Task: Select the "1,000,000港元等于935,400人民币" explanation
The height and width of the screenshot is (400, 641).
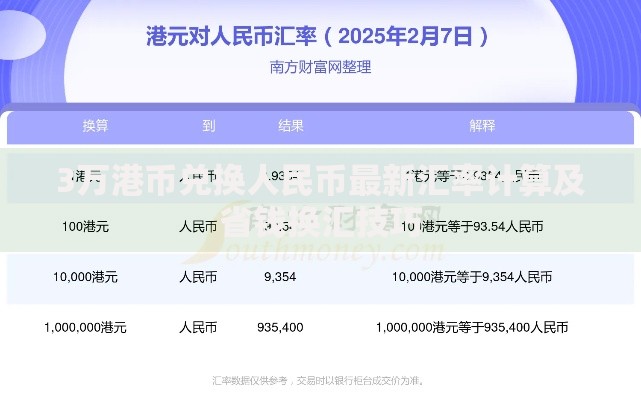Action: coord(472,327)
